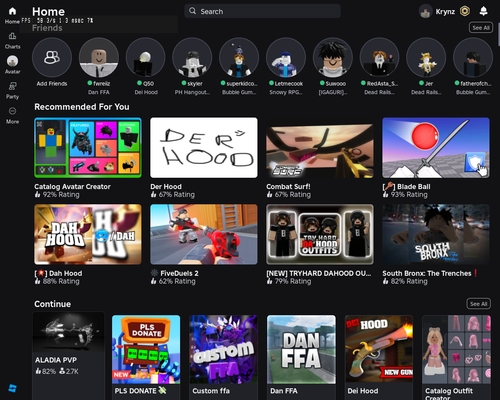This screenshot has width=500, height=400.
Task: Click Dei Hood status under QSO
Action: click(146, 92)
